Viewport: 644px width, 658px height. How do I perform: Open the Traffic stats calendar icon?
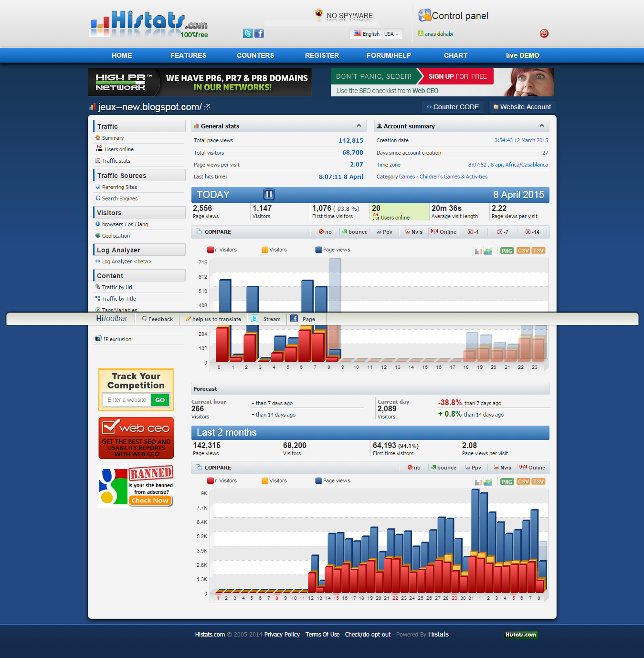pyautogui.click(x=98, y=161)
